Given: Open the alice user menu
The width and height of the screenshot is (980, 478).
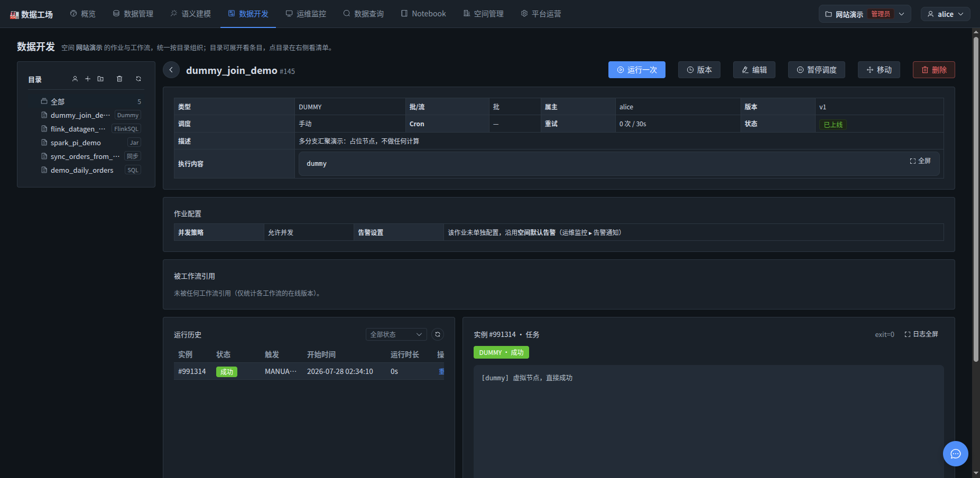Looking at the screenshot, I should pos(946,14).
